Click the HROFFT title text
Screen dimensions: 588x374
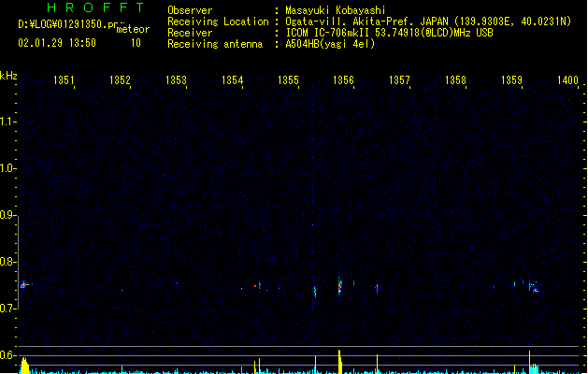(95, 7)
